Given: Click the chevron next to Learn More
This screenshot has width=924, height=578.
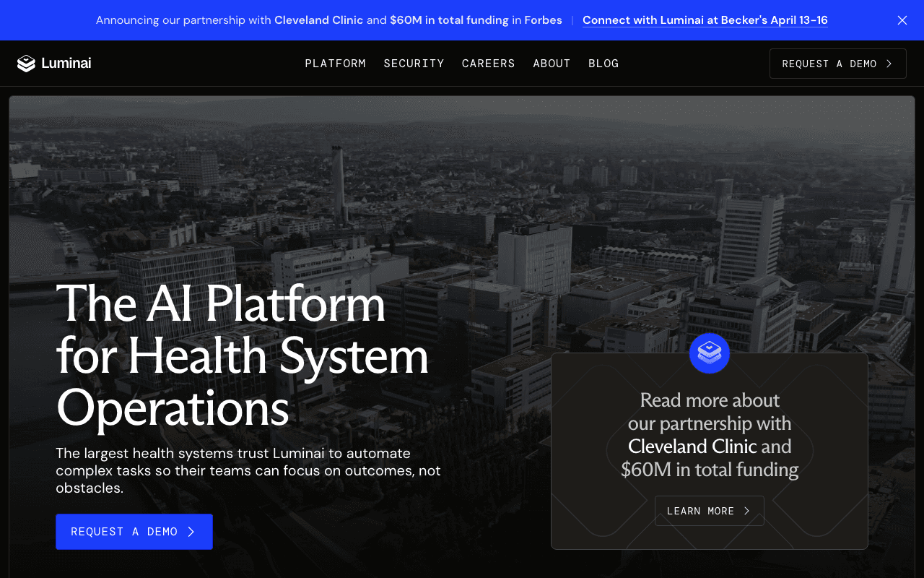Looking at the screenshot, I should (x=747, y=511).
